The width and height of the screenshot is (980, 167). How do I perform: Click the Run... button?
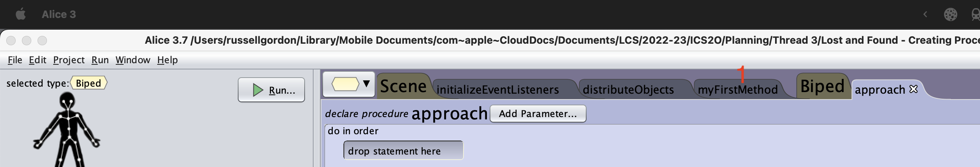271,90
